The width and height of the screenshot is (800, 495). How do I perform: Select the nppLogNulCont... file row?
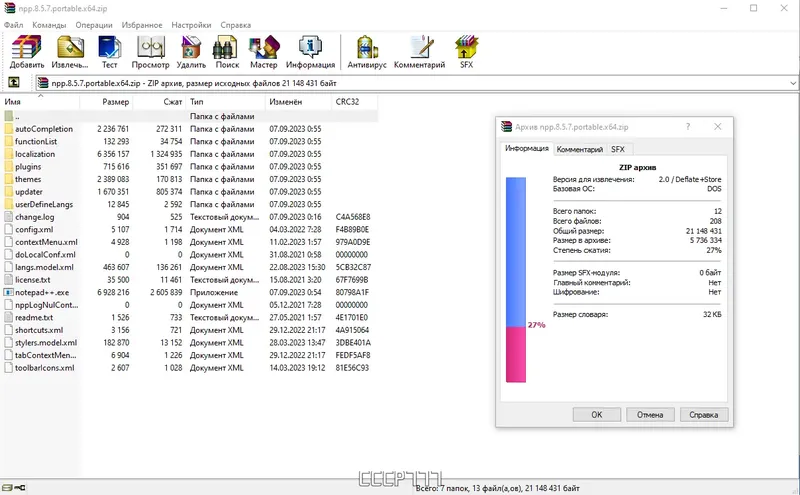[190, 305]
